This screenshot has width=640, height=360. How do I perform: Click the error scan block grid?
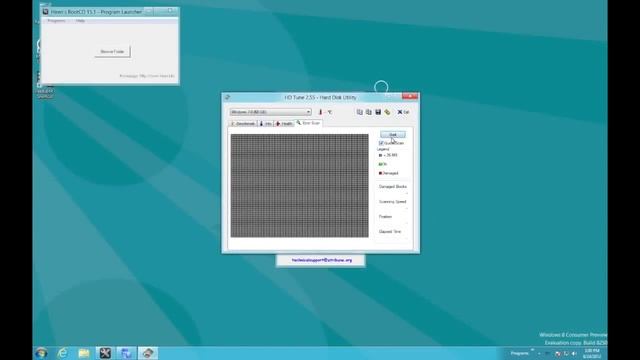pos(300,186)
